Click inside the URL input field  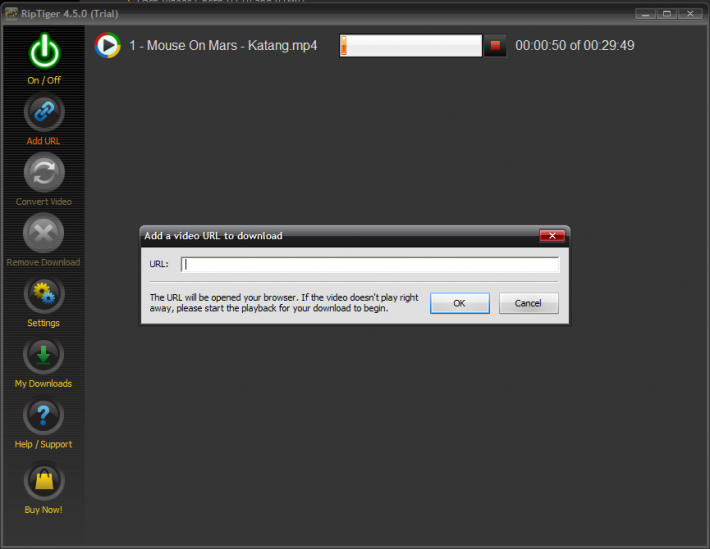pos(370,264)
